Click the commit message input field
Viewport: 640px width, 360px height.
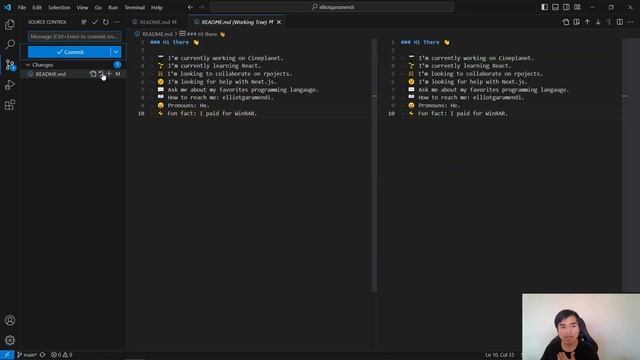pos(74,36)
